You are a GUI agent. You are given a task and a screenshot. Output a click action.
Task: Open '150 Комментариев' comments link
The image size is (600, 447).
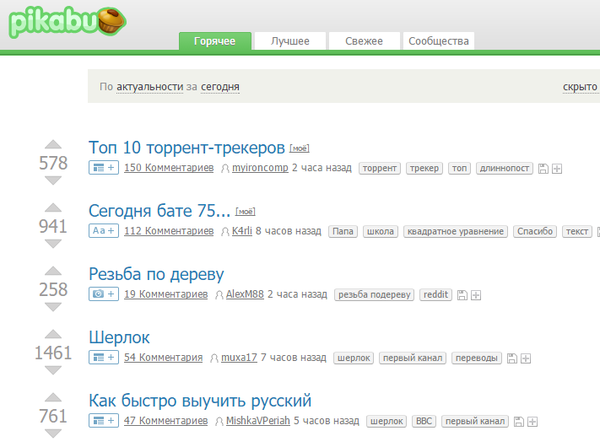(x=168, y=168)
